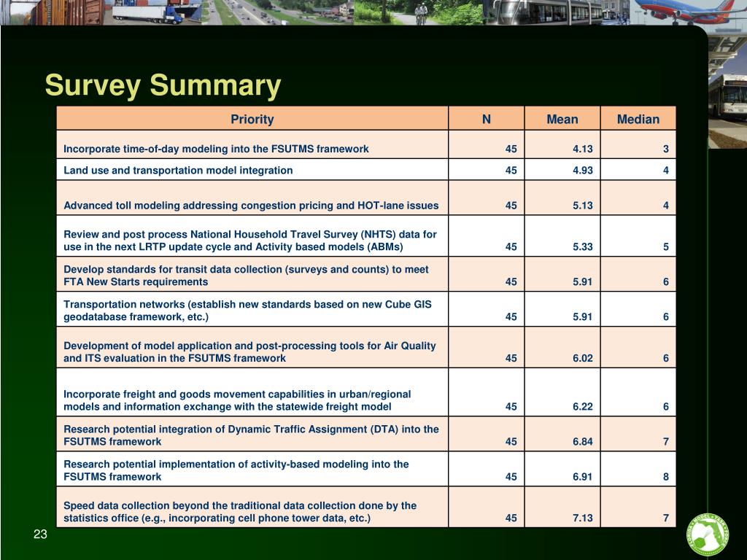Click the Median column header
Screen dimensions: 747x560
(x=638, y=119)
